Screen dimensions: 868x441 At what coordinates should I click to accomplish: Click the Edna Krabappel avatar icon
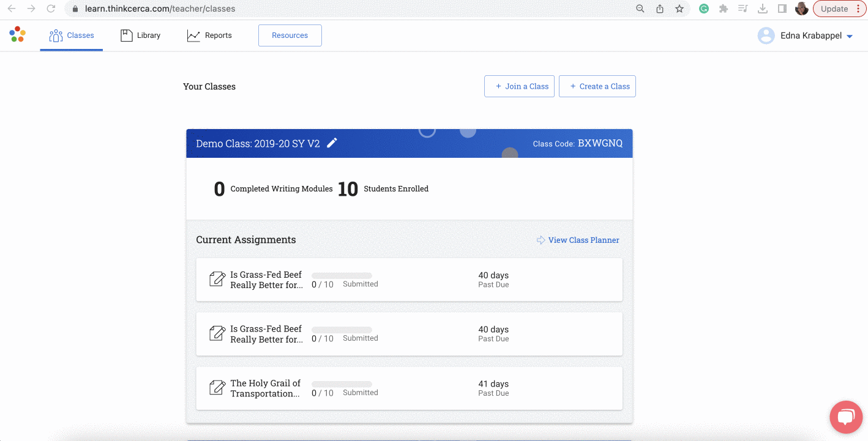[766, 35]
